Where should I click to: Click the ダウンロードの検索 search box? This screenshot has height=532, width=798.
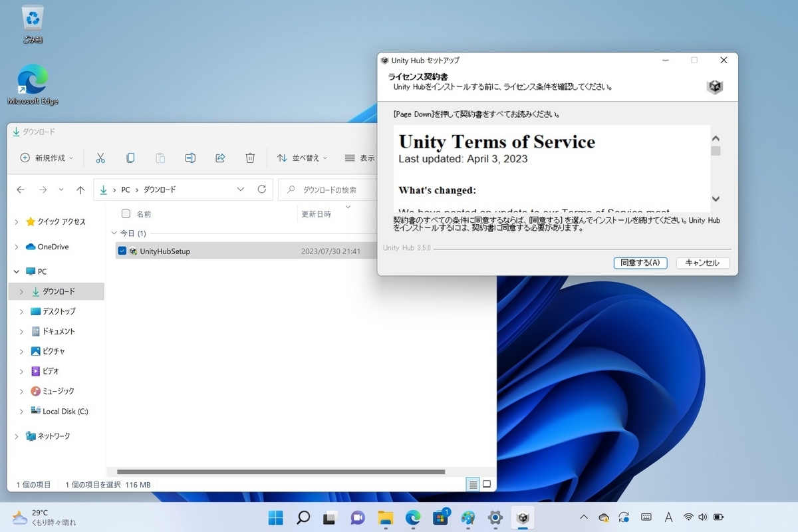(329, 190)
